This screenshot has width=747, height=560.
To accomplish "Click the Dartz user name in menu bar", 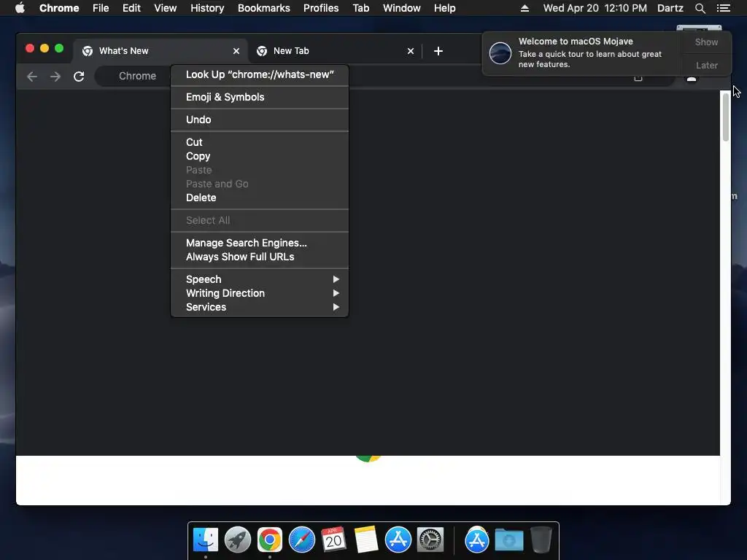I will (670, 8).
